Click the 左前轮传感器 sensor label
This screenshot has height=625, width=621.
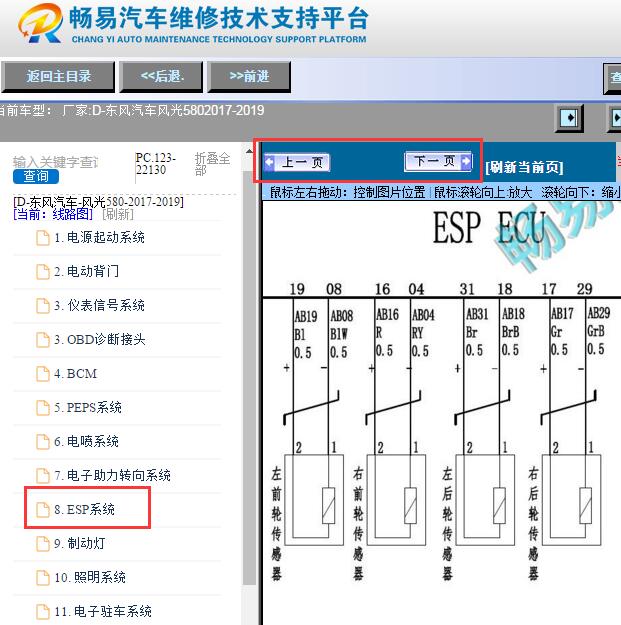point(277,523)
